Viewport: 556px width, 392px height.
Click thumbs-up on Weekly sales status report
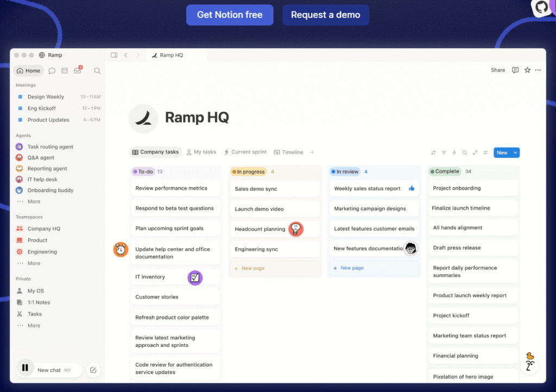coord(412,188)
